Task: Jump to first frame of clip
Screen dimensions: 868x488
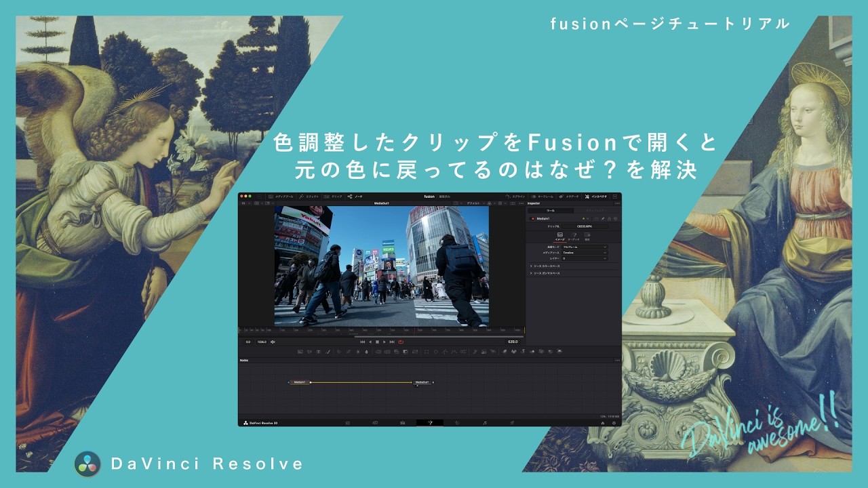Action: pos(362,342)
